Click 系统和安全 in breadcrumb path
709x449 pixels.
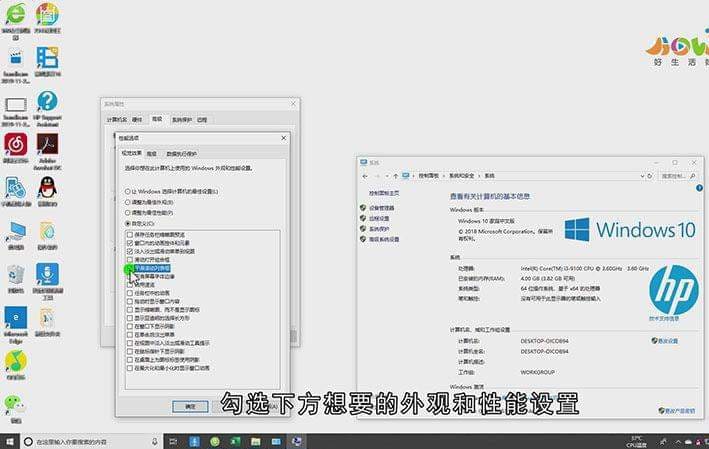462,176
